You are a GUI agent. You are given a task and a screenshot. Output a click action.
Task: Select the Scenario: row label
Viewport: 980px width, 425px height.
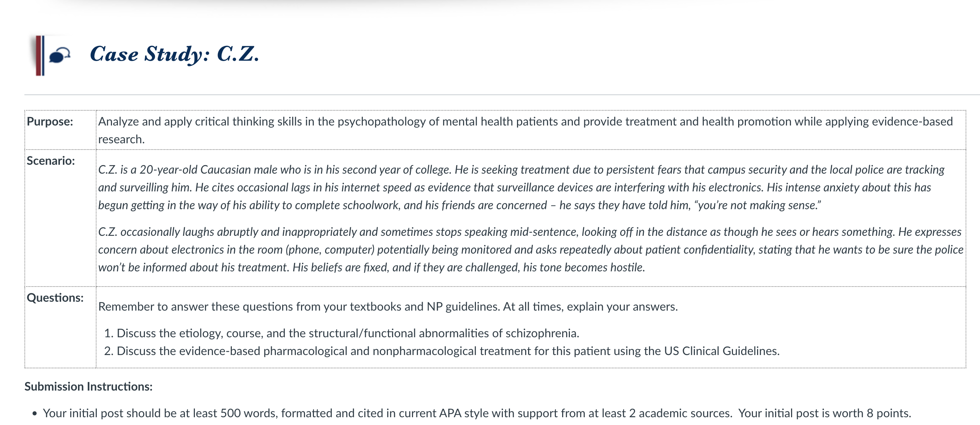51,161
